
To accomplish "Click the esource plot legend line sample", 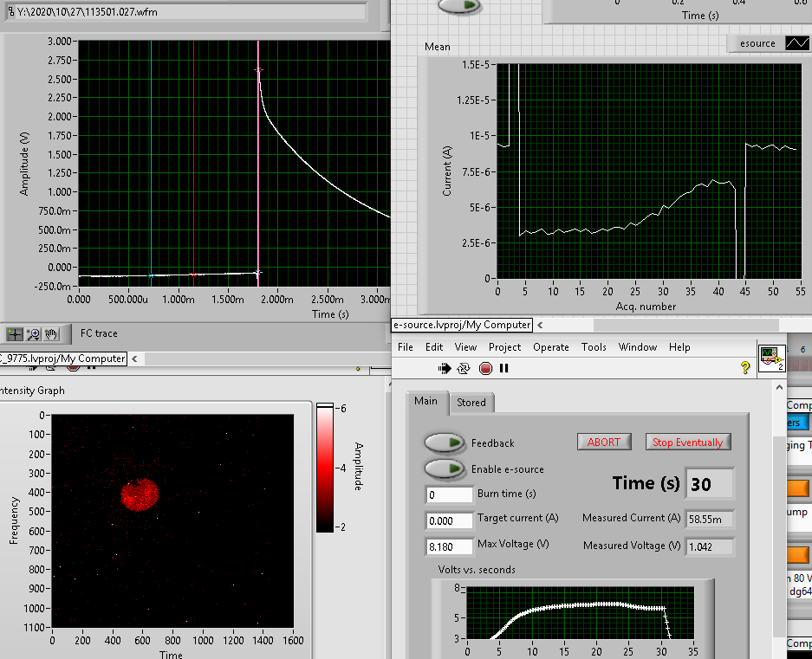I will coord(796,42).
